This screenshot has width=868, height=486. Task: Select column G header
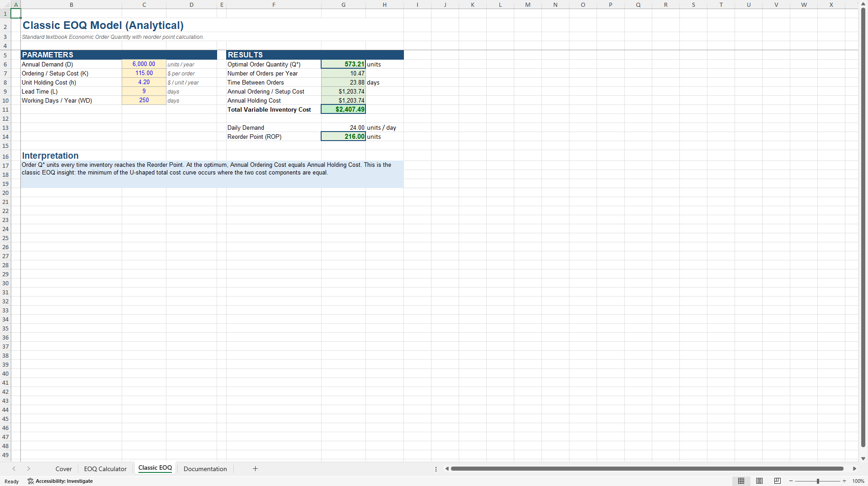pos(343,5)
